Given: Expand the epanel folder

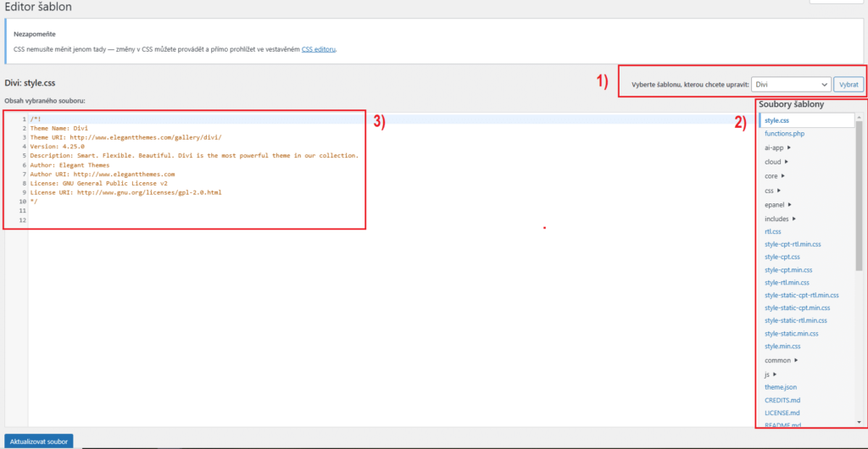Looking at the screenshot, I should [778, 205].
